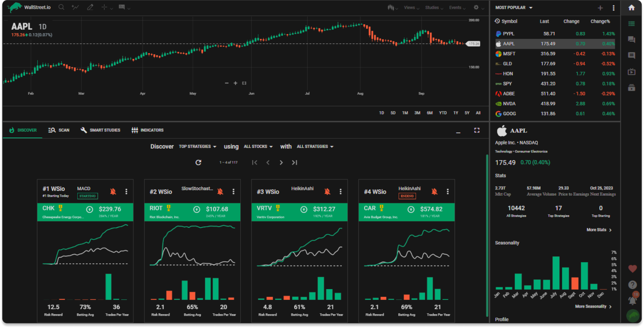Expand the Discover panel to fullscreen
The height and width of the screenshot is (328, 644).
477,130
